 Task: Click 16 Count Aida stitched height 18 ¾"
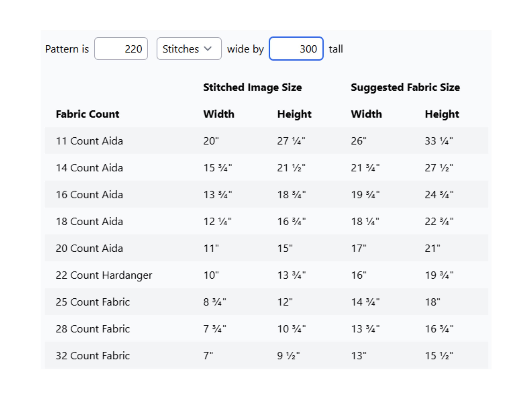(291, 195)
